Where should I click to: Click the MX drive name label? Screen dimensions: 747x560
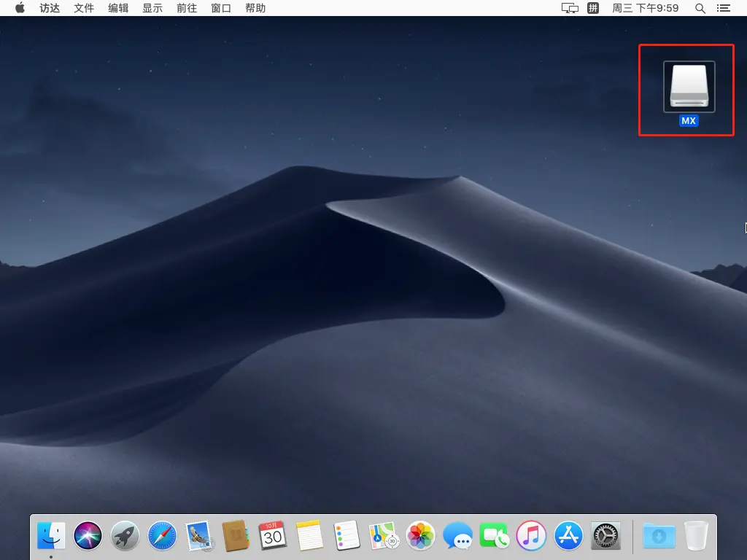[689, 121]
